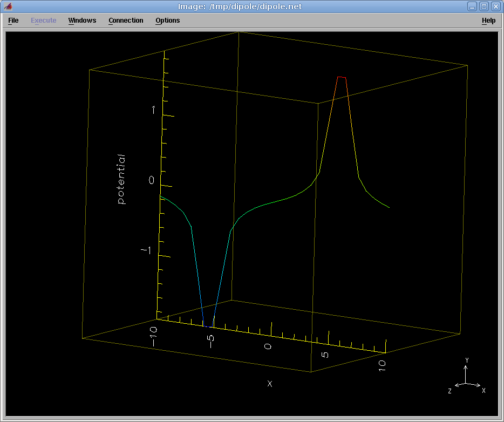Open the Windows menu
504x422 pixels.
82,21
